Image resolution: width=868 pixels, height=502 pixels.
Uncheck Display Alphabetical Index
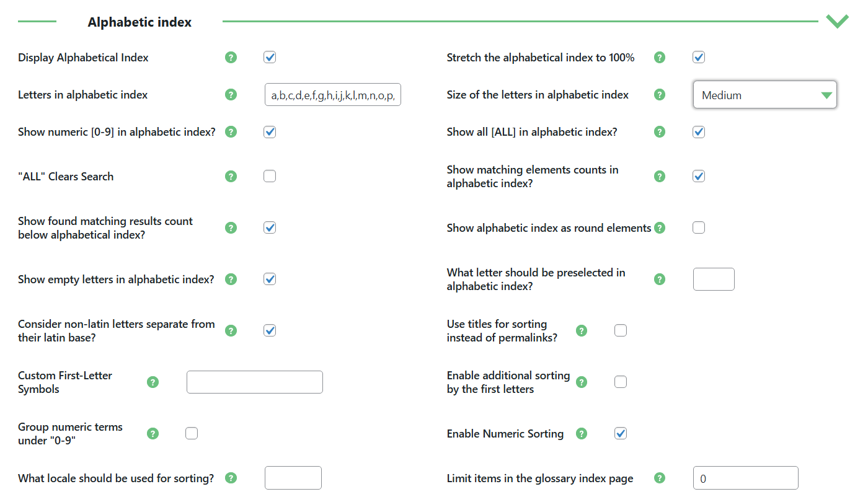270,57
